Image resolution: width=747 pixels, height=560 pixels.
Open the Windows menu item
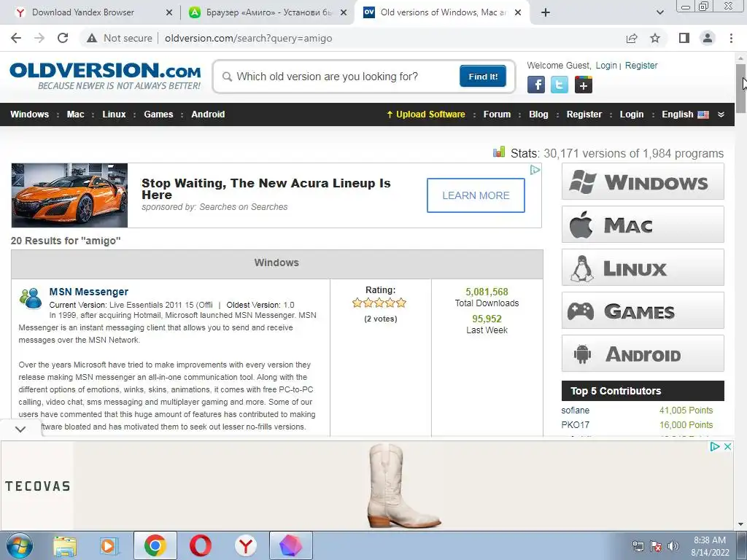tap(29, 114)
